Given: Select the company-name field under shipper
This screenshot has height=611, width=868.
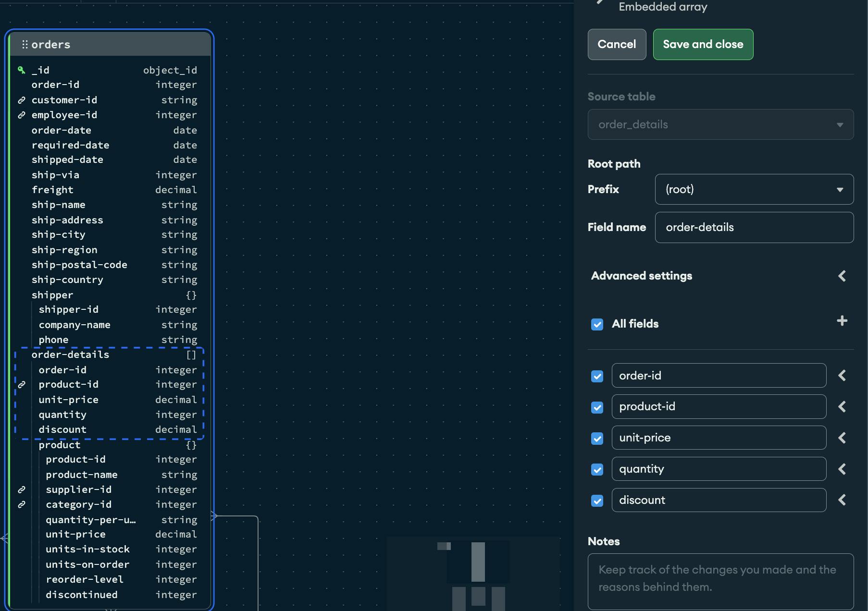Looking at the screenshot, I should coord(110,325).
